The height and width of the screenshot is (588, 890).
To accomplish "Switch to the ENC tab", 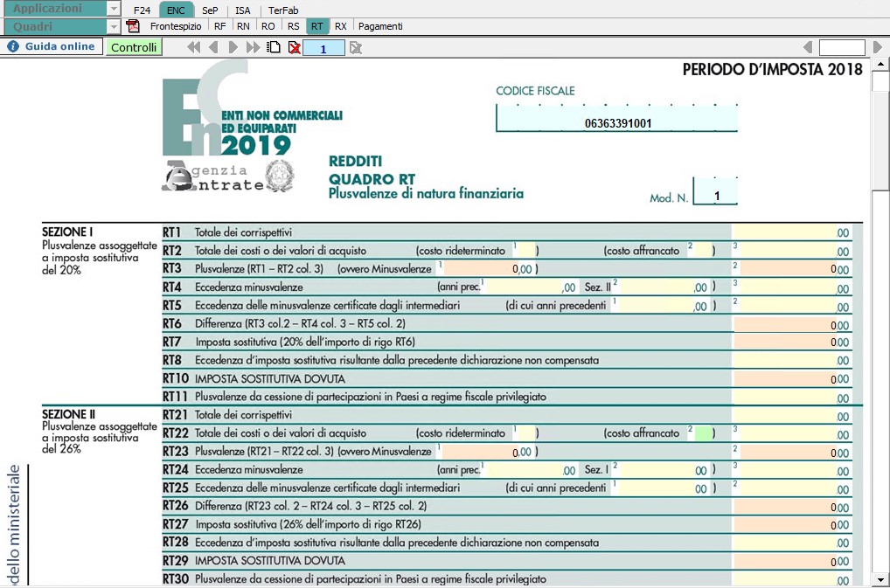I will pos(176,10).
